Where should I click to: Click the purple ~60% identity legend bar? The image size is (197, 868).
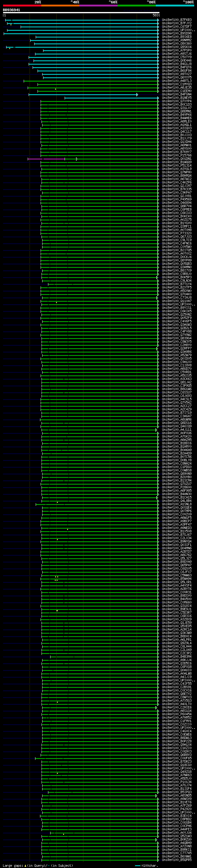point(98,6)
